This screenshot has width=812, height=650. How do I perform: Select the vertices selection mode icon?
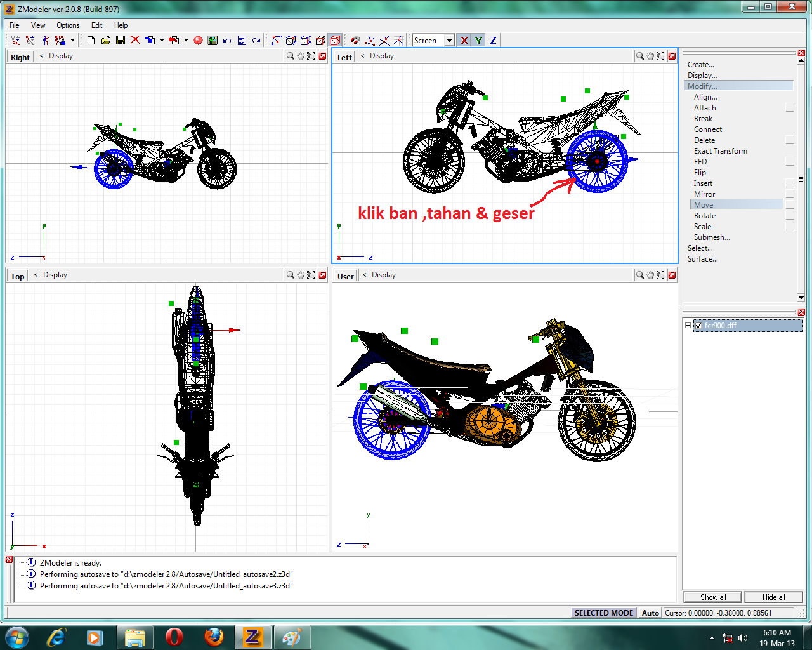click(276, 40)
